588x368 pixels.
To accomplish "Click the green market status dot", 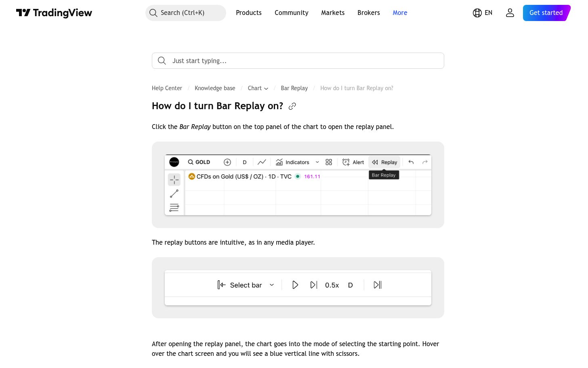I will coord(298,176).
